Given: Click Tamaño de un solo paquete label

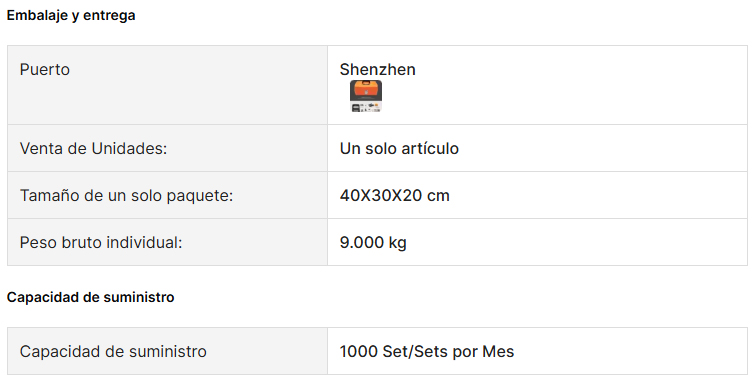Looking at the screenshot, I should [126, 196].
